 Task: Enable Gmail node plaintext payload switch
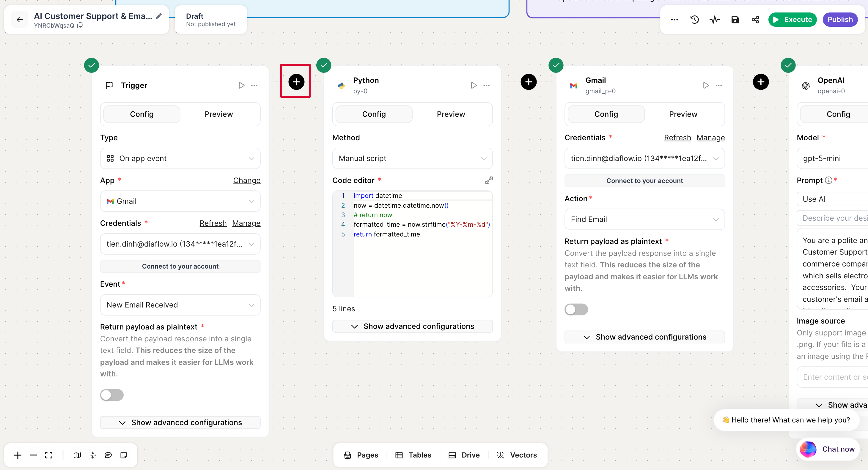(x=576, y=309)
